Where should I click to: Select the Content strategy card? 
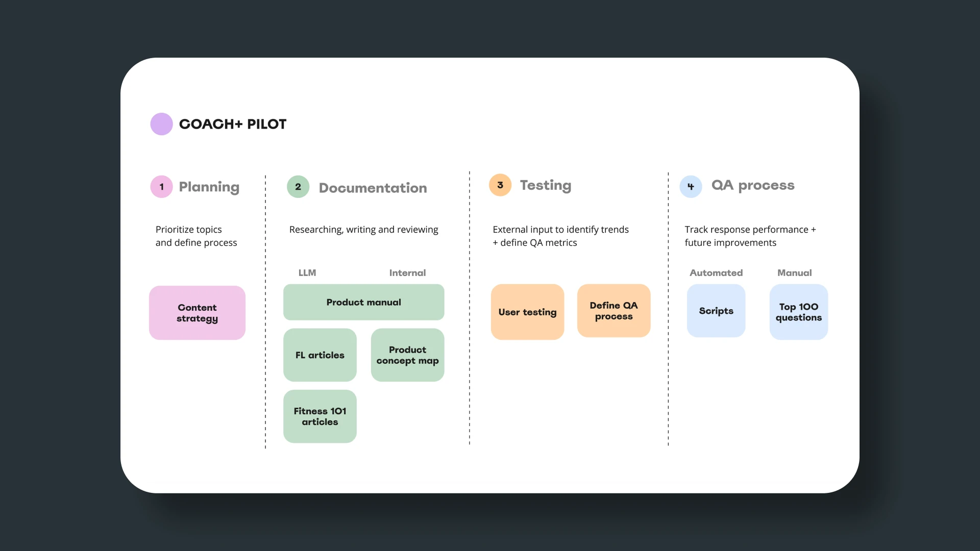tap(197, 313)
